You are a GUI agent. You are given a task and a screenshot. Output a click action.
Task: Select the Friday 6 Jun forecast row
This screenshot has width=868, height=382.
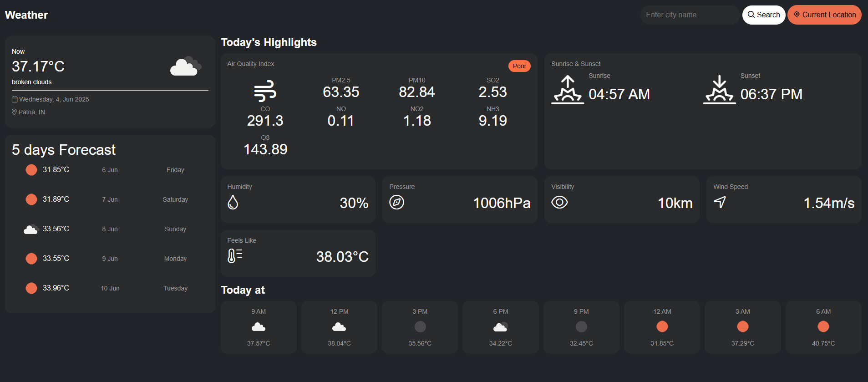tap(110, 170)
